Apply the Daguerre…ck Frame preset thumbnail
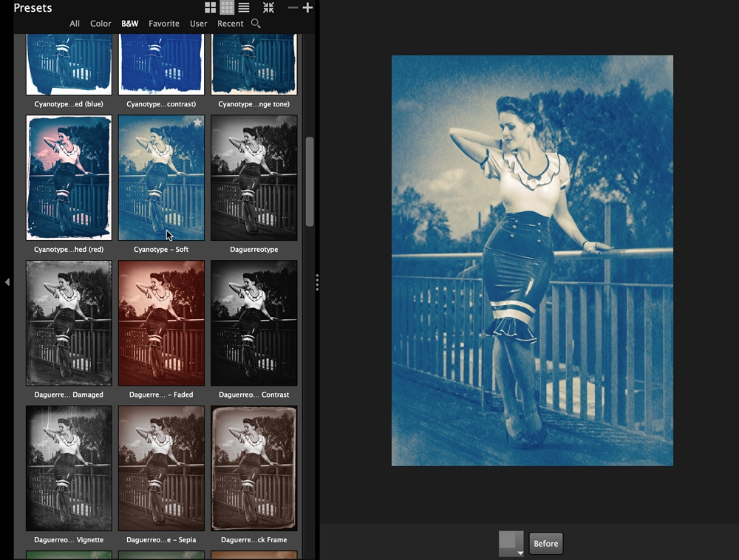 (254, 468)
